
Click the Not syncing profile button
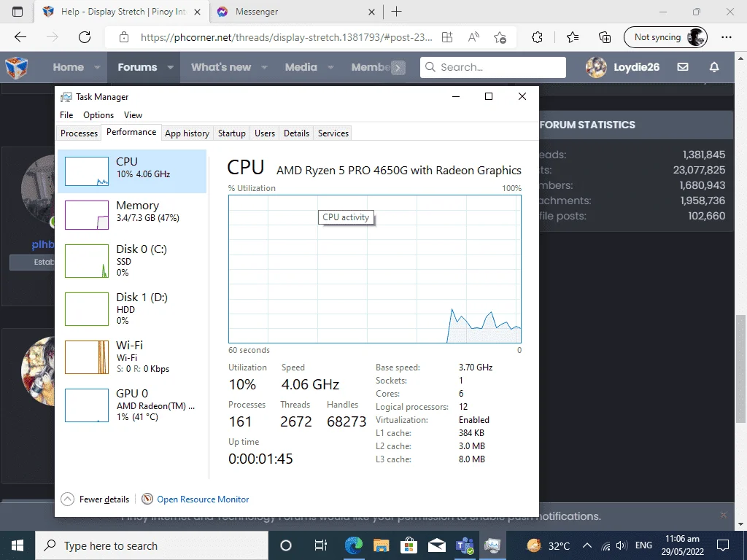(665, 37)
